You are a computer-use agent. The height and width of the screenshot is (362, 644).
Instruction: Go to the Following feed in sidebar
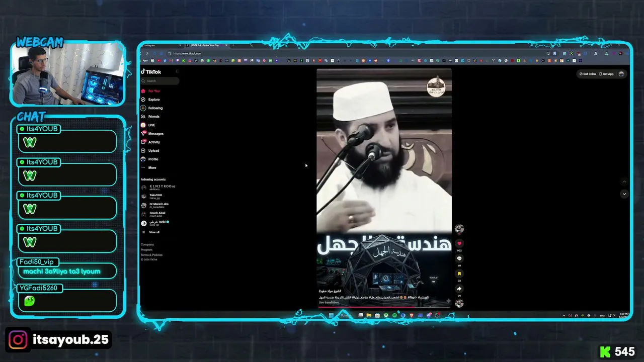(x=152, y=108)
